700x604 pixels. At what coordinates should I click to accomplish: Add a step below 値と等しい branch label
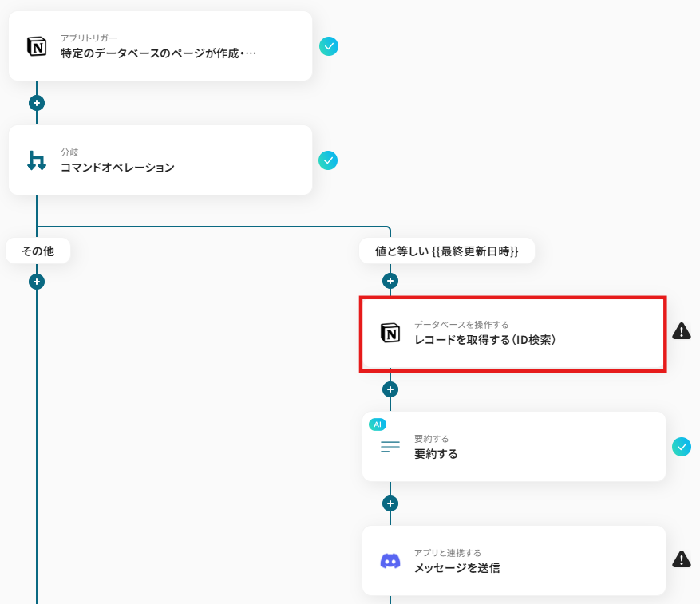coord(390,281)
